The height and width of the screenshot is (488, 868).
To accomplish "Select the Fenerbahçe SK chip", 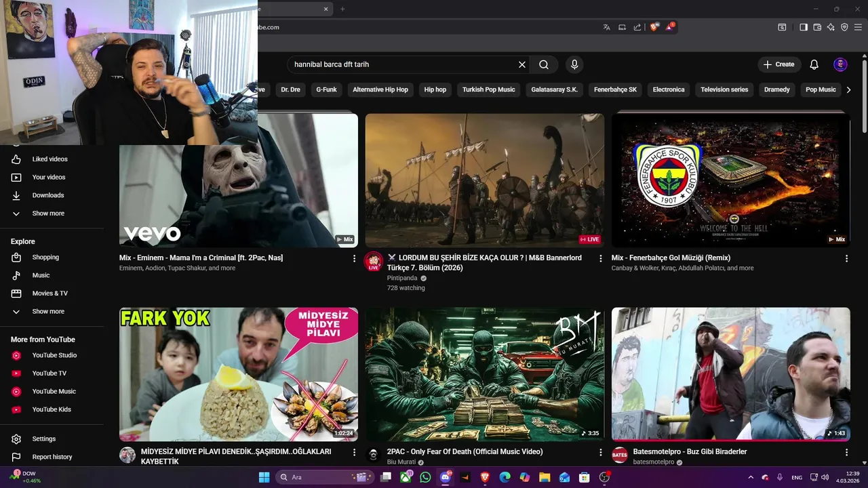I will (x=616, y=89).
